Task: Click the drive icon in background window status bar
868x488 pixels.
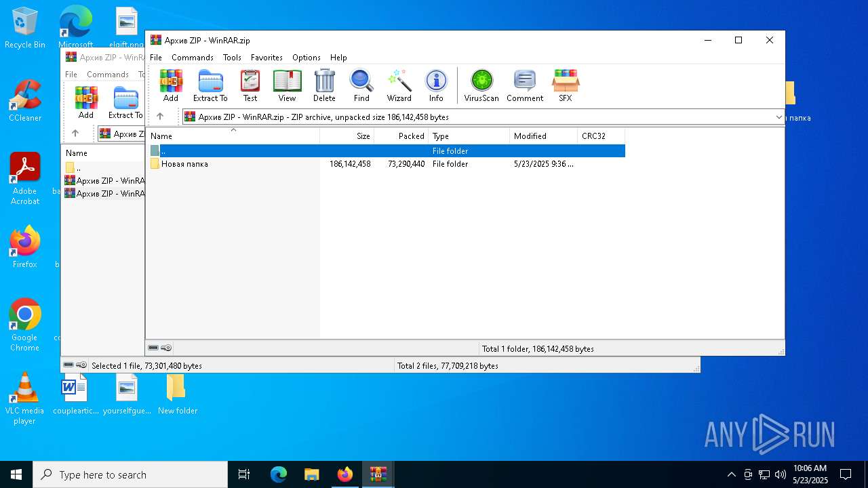Action: (x=68, y=365)
